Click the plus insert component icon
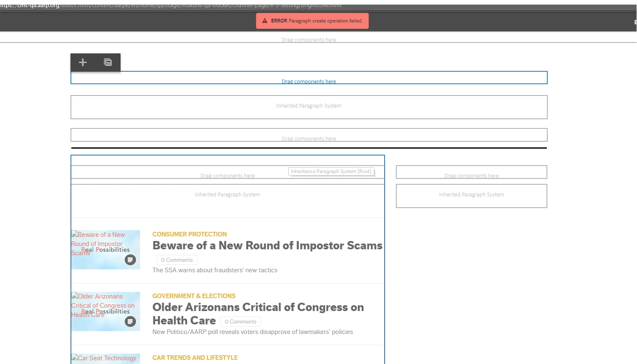This screenshot has height=364, width=637. click(83, 63)
